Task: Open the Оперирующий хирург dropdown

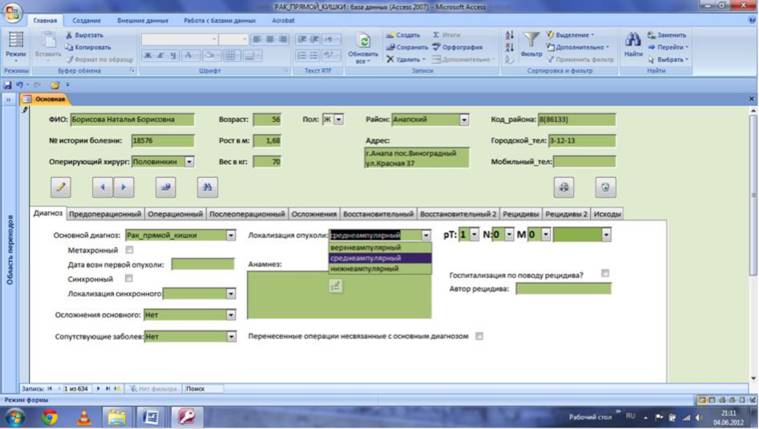Action: [189, 162]
